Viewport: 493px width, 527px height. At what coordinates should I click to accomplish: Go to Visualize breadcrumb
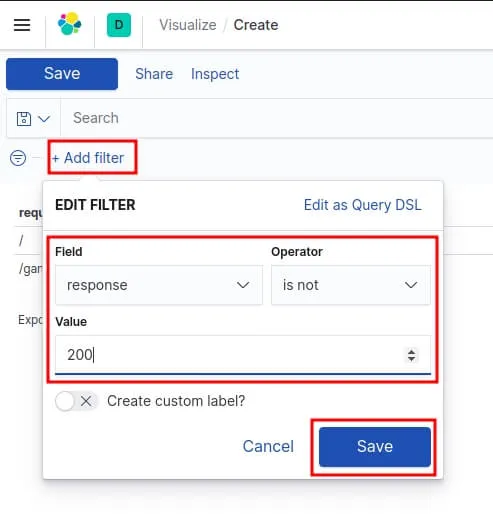point(188,25)
